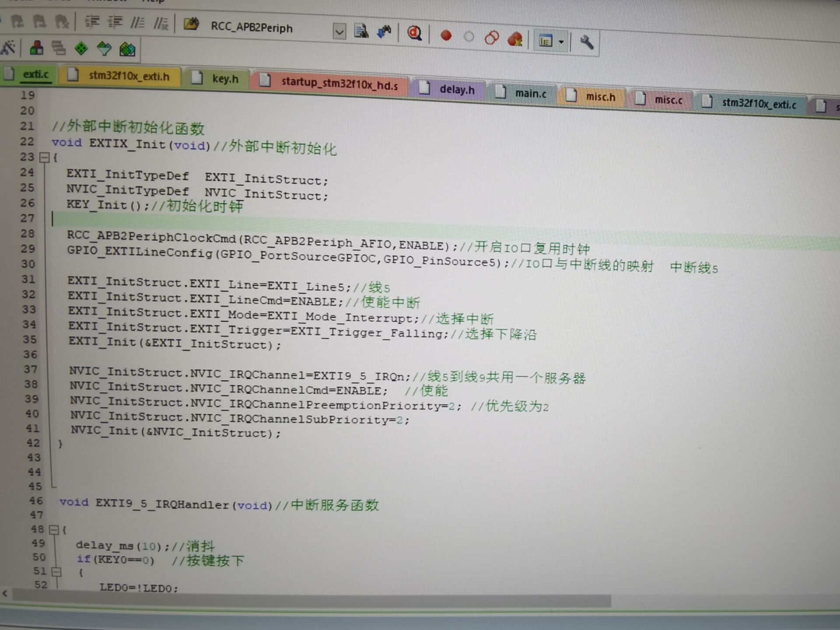The width and height of the screenshot is (840, 630).
Task: Click the Indent selected lines icon
Action: 92,21
